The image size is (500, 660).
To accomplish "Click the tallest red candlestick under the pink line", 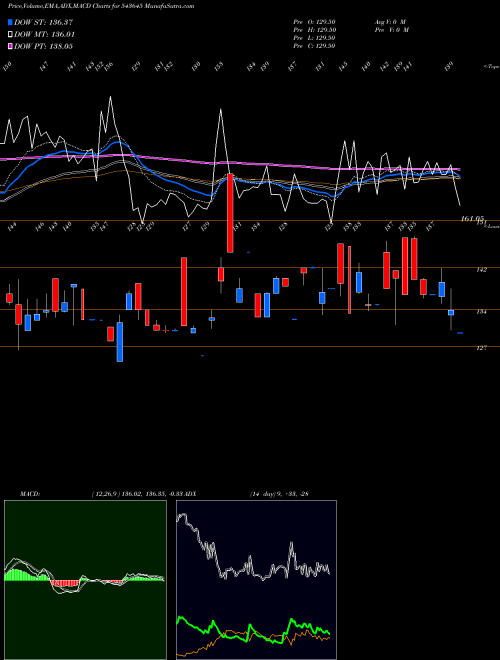I will (230, 213).
